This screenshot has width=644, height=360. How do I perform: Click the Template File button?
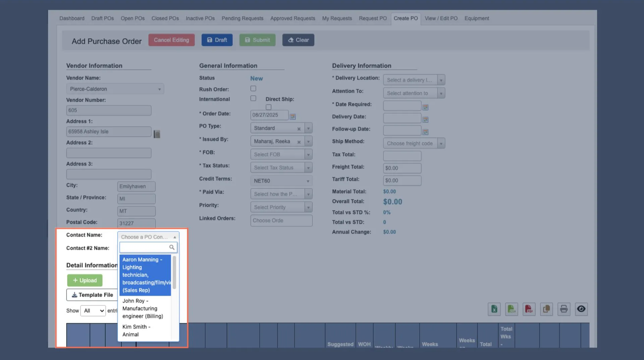pyautogui.click(x=92, y=295)
